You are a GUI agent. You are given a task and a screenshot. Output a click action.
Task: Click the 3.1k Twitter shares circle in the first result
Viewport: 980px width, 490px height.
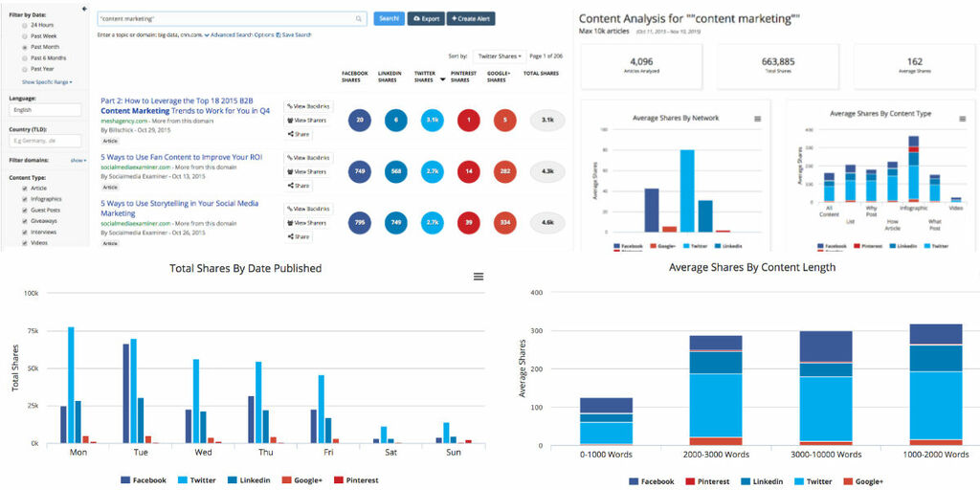[x=433, y=121]
